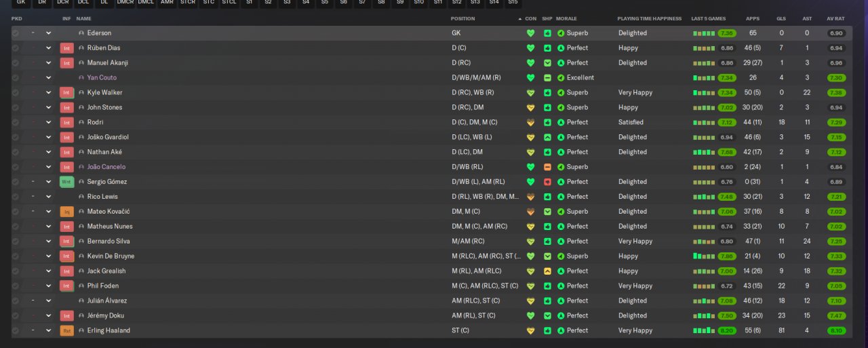The image size is (868, 348).
Task: Select the GK position slot tab
Action: 21,3
